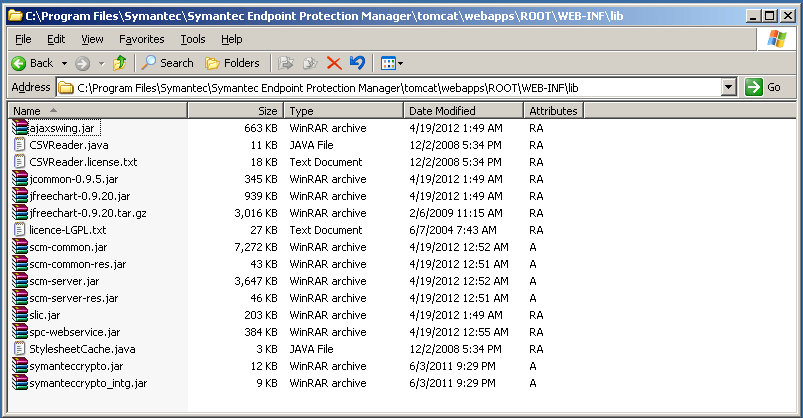Maximize the Explorer window
This screenshot has width=803, height=418.
tap(770, 16)
